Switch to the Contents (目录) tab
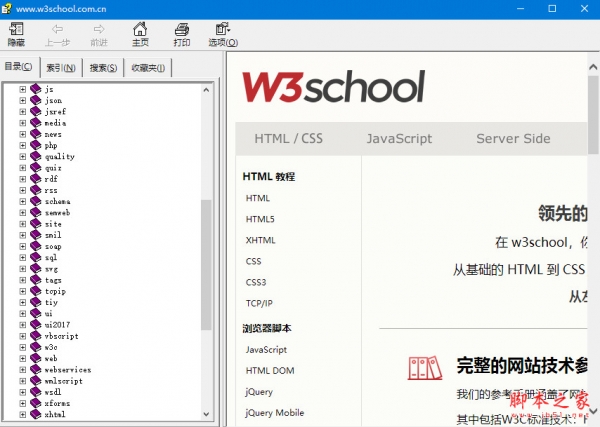Viewport: 600px width, 427px height. click(18, 67)
